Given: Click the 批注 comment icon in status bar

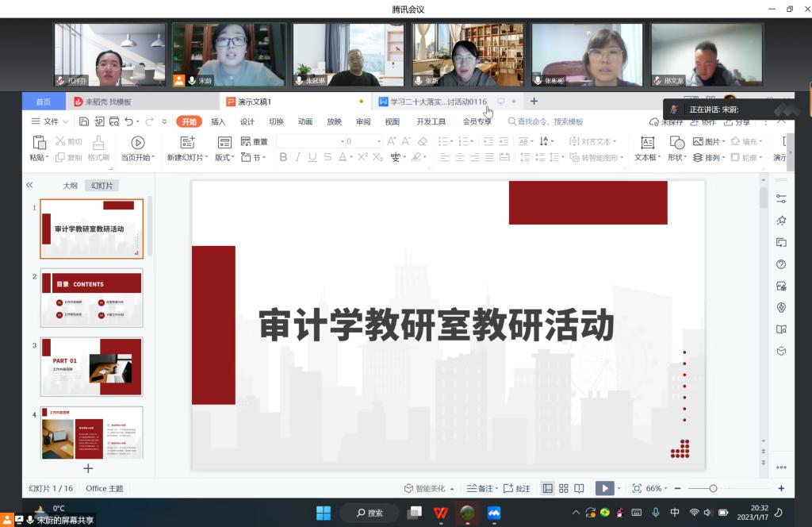Looking at the screenshot, I should [x=517, y=488].
